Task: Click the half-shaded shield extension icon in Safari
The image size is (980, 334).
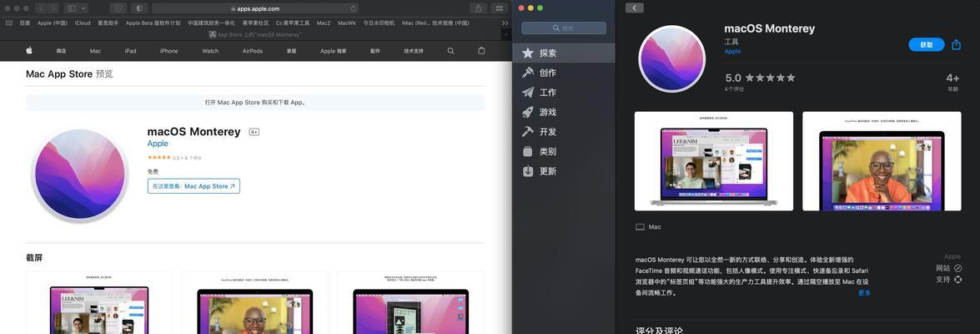Action: pos(138,8)
